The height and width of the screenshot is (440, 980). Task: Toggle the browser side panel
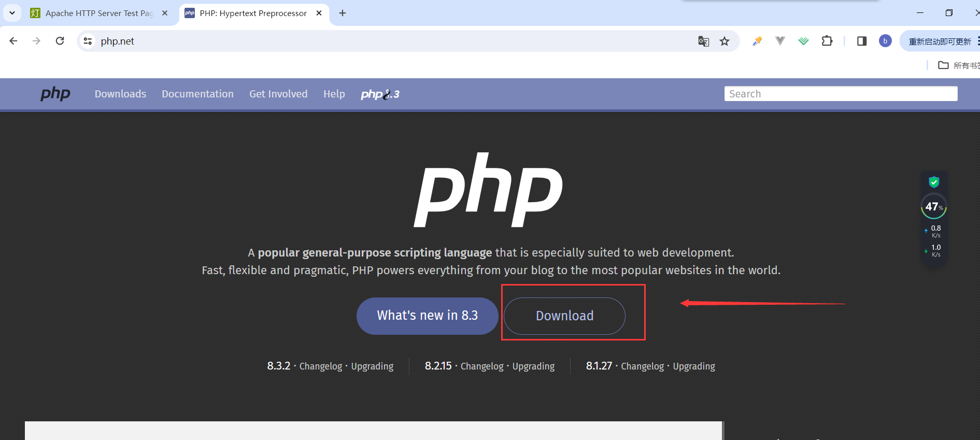coord(862,41)
